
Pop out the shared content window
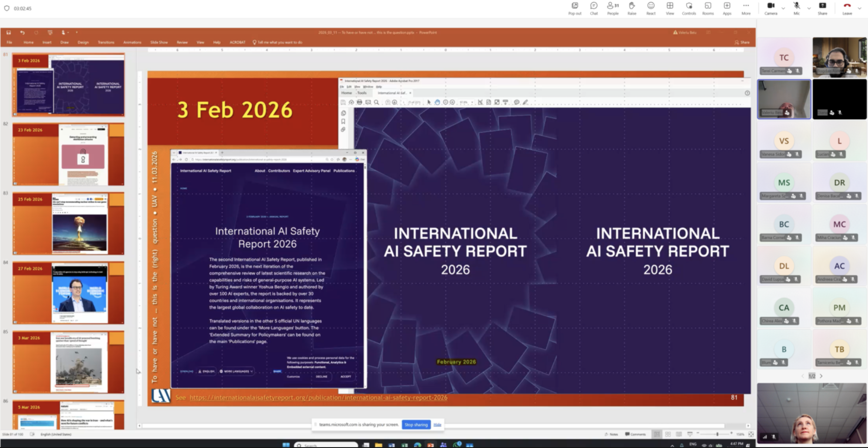pos(574,8)
